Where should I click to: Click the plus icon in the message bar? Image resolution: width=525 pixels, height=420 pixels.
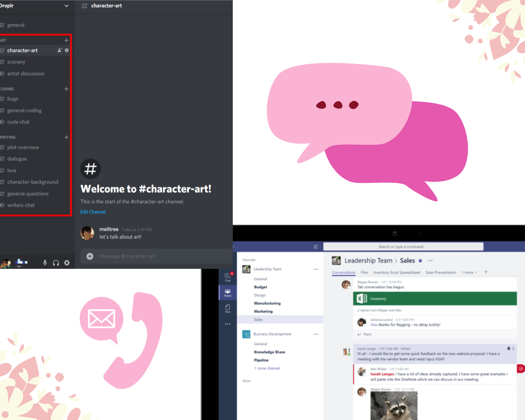click(90, 256)
